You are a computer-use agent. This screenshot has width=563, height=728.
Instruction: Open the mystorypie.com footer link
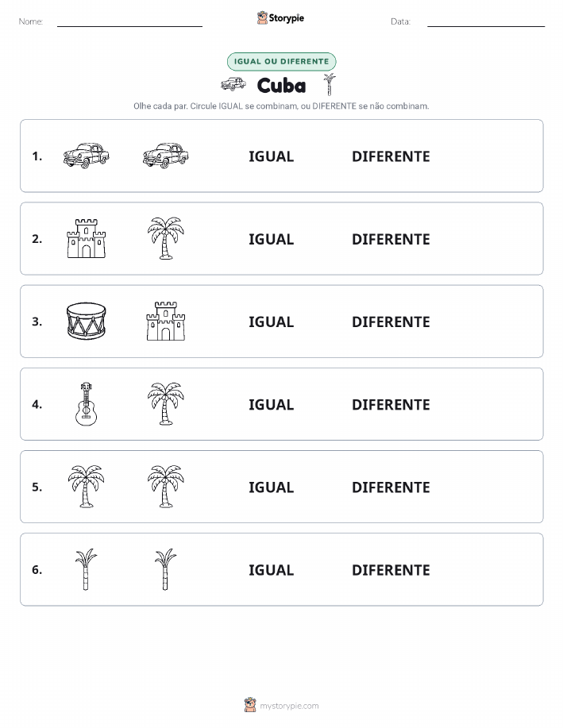click(289, 706)
